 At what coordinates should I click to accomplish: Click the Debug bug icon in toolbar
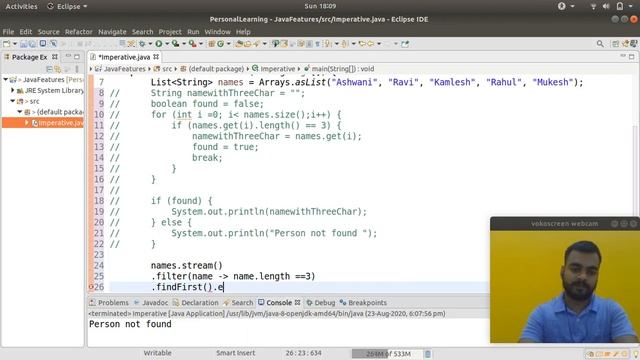[x=142, y=44]
